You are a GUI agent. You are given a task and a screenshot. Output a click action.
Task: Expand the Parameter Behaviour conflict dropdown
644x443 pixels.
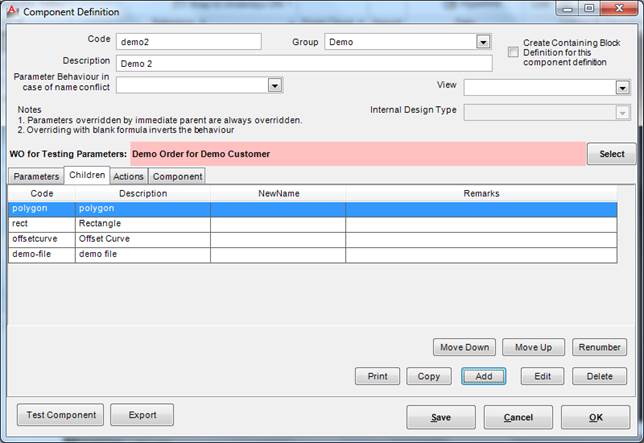275,86
